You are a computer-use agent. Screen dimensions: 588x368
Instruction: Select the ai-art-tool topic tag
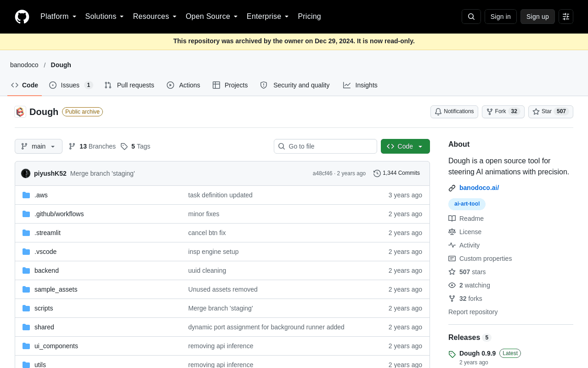(467, 204)
